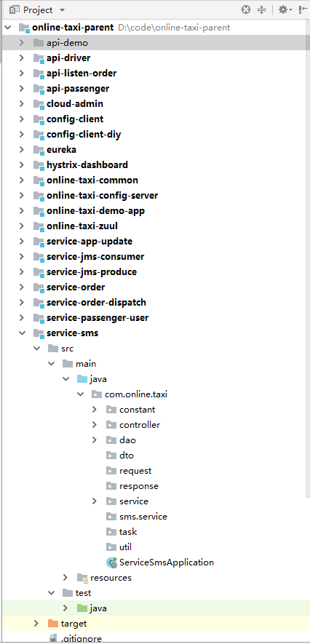This screenshot has width=310, height=644.
Task: Select the sms.service package
Action: [x=143, y=516]
